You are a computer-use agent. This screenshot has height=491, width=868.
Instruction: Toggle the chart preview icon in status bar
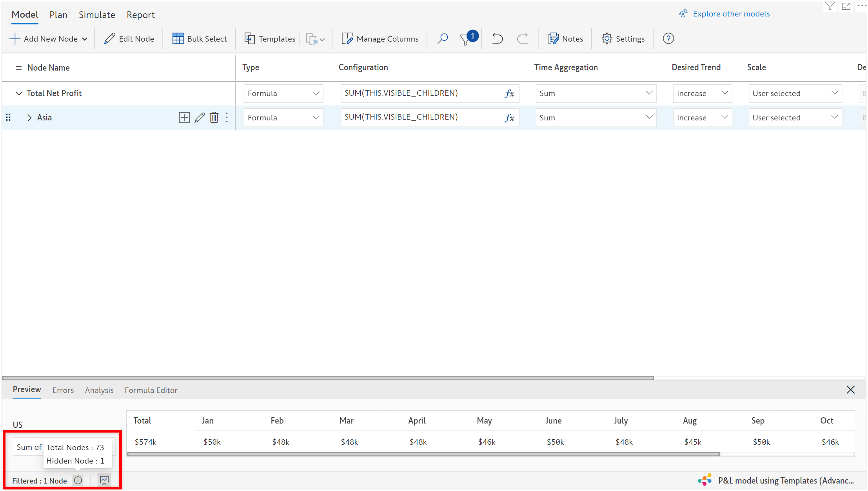[104, 480]
